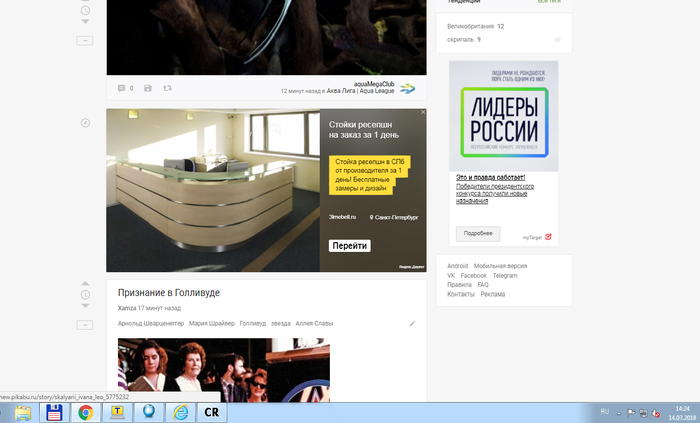Image resolution: width=700 pixels, height=423 pixels.
Task: Open the 'Мобильная версия' footer link
Action: click(x=497, y=266)
